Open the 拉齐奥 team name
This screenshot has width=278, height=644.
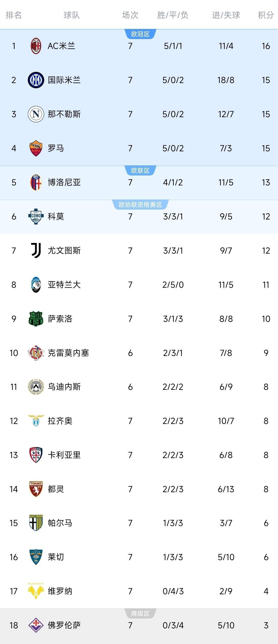click(x=60, y=421)
